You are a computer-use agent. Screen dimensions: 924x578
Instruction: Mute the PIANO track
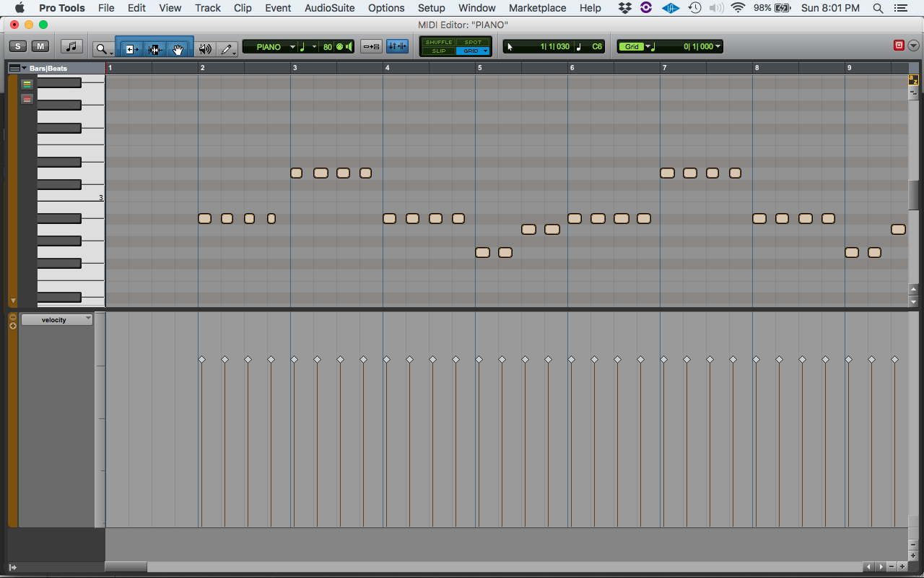[40, 46]
